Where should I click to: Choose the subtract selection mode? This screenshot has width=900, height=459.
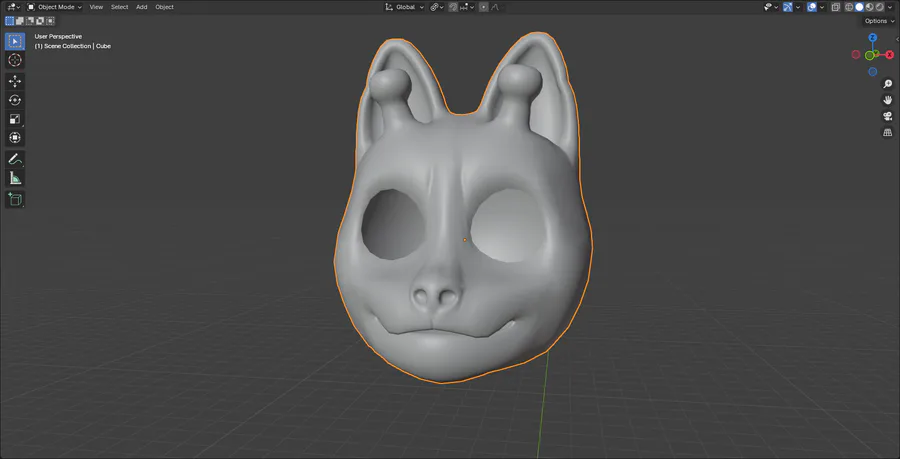(30, 21)
